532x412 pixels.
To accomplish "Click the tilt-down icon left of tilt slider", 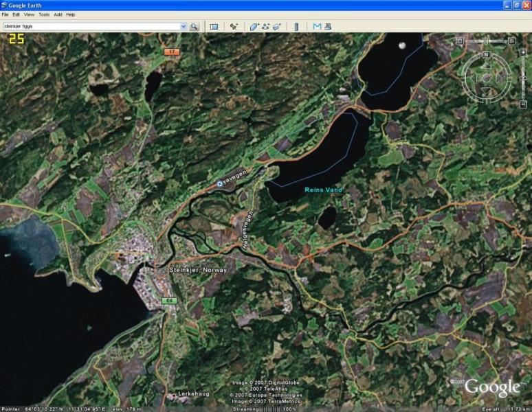I will (x=460, y=41).
